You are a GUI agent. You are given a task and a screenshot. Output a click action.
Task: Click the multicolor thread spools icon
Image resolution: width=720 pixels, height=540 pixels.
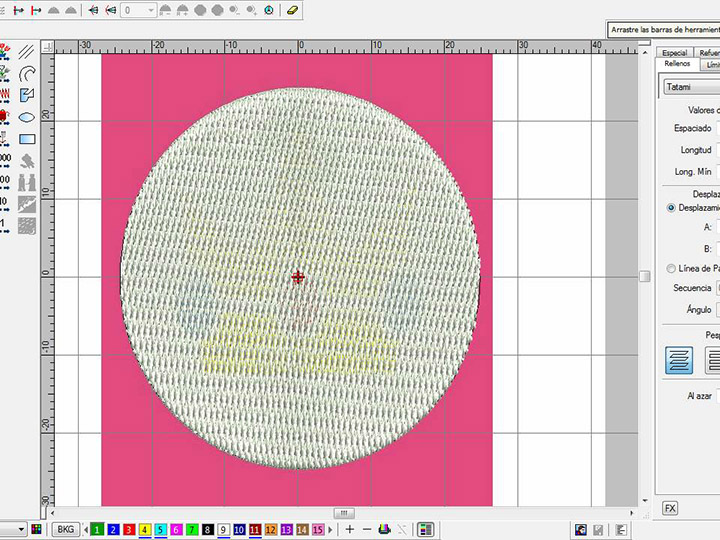[x=384, y=529]
